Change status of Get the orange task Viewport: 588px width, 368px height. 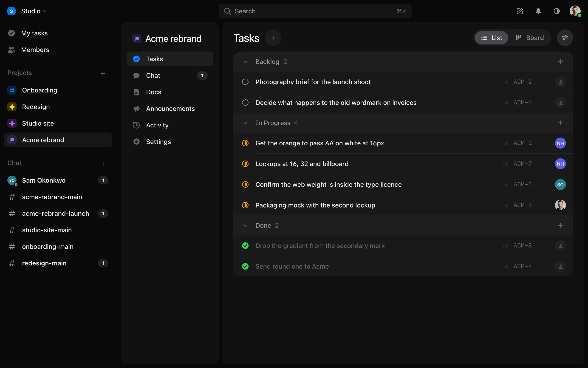click(245, 143)
